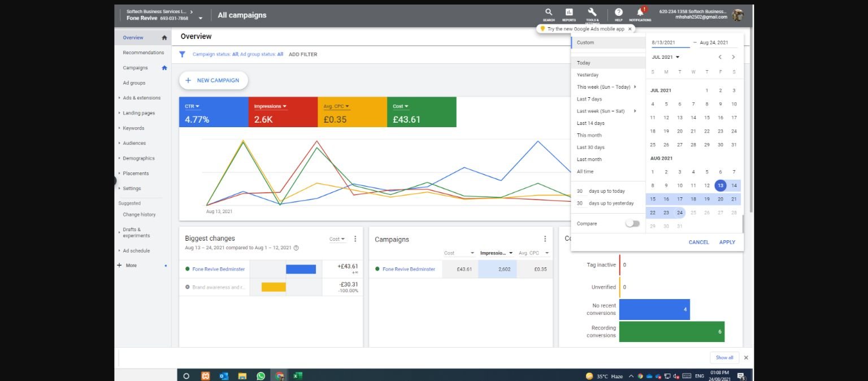The width and height of the screenshot is (868, 381).
Task: Open the Cost dropdown in Biggest changes
Action: (x=337, y=239)
